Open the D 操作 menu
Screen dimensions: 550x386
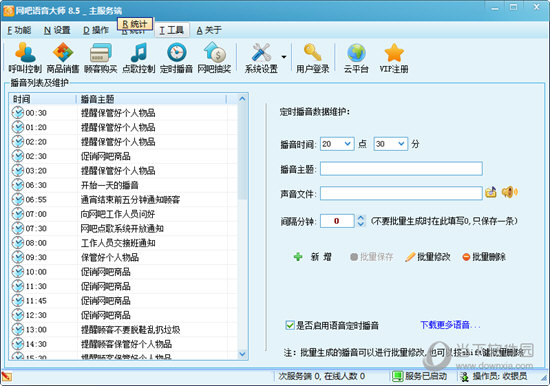click(x=96, y=31)
